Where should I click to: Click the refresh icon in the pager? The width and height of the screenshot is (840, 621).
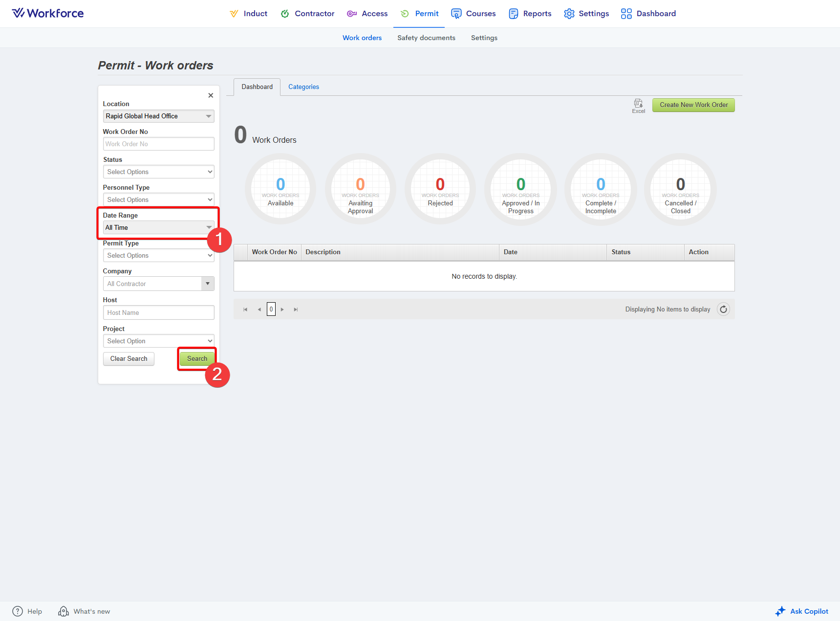click(723, 310)
